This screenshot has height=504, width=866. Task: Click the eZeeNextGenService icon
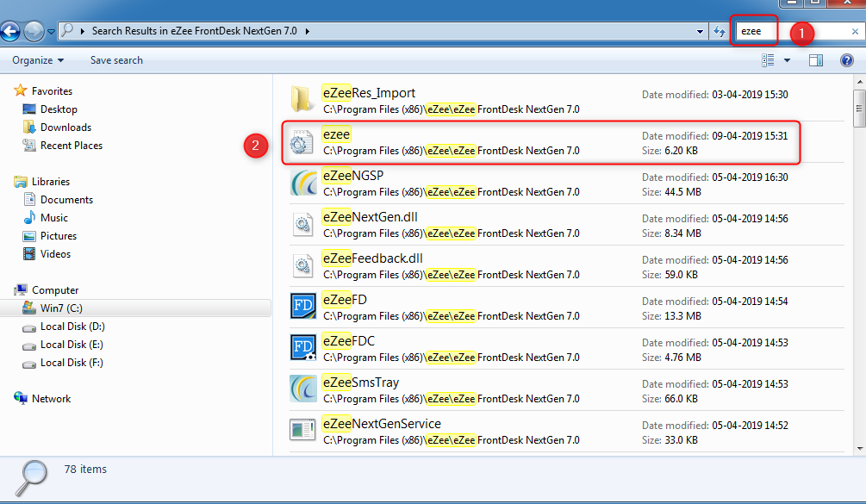(x=302, y=430)
